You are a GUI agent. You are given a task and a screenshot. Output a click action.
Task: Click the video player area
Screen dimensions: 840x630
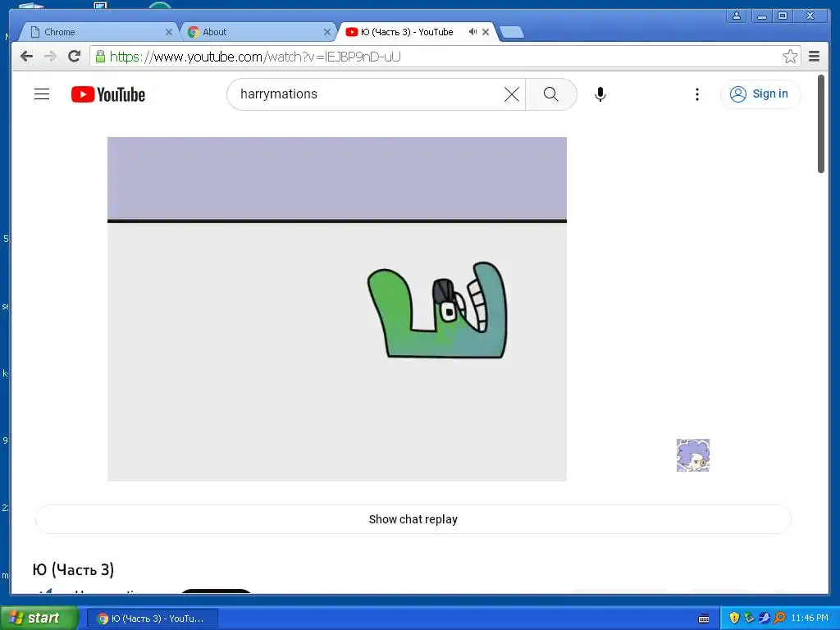coord(337,309)
